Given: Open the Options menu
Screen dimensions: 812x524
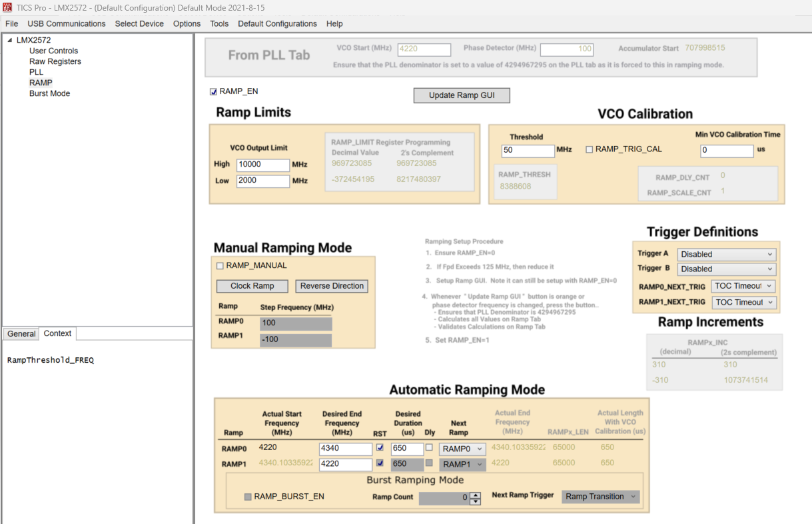Looking at the screenshot, I should pos(187,23).
